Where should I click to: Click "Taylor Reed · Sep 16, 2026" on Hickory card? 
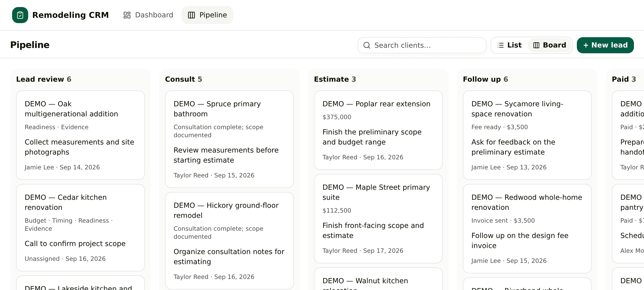point(214,277)
